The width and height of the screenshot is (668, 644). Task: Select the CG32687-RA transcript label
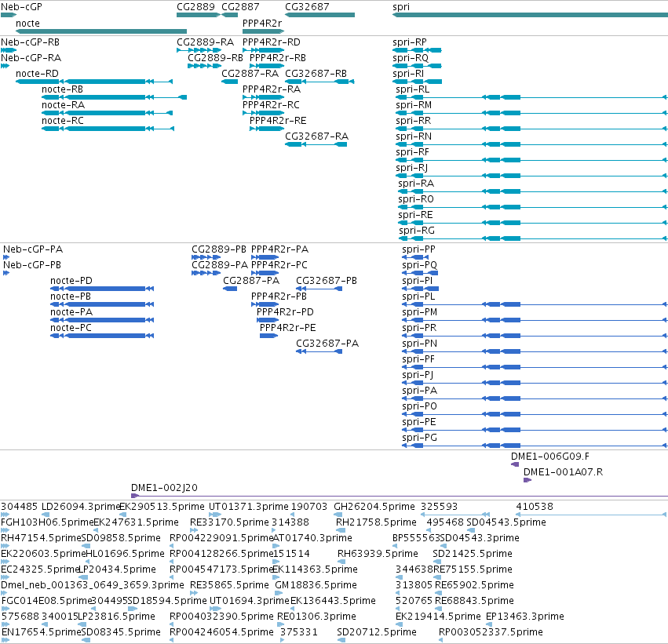(x=316, y=136)
